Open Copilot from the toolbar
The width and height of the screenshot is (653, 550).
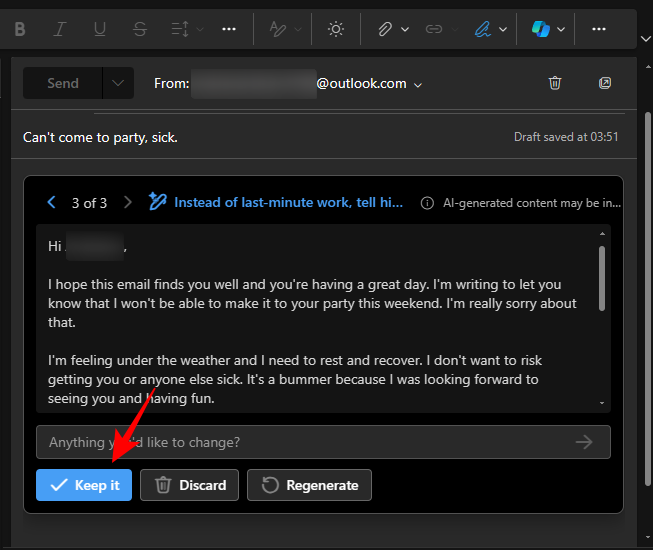(541, 29)
